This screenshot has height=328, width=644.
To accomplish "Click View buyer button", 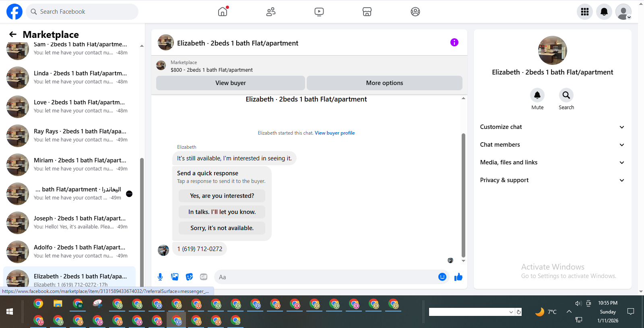I will point(231,83).
